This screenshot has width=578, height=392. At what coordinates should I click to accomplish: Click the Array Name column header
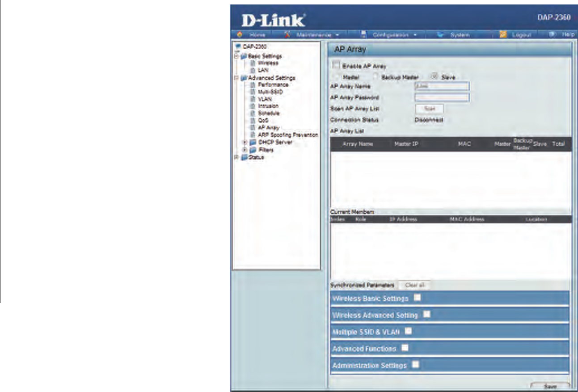358,144
